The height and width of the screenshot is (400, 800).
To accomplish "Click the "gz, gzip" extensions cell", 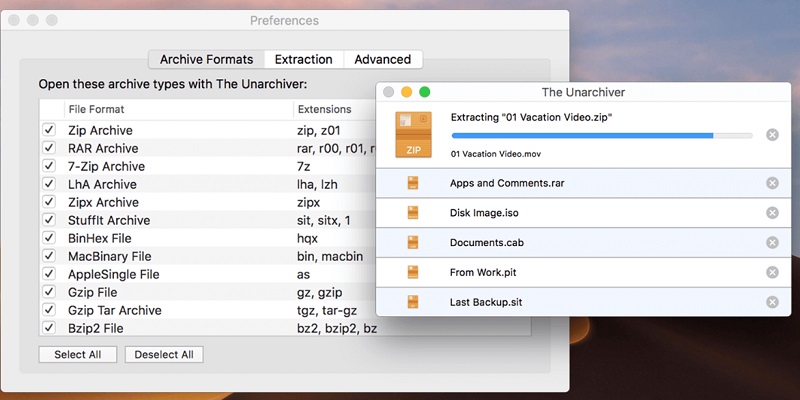I will pos(320,292).
